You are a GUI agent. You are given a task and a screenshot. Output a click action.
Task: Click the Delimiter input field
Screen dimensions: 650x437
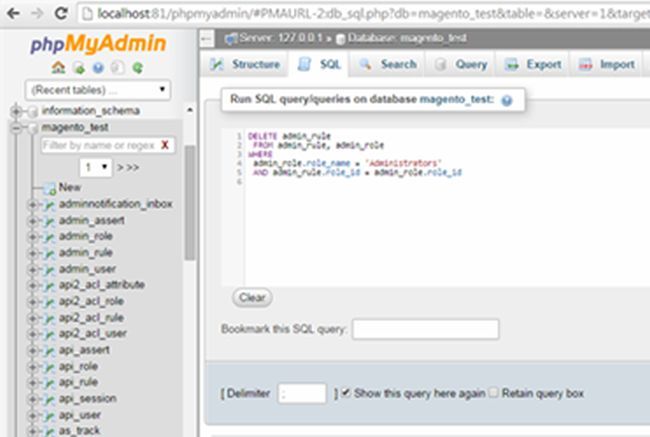(x=301, y=393)
